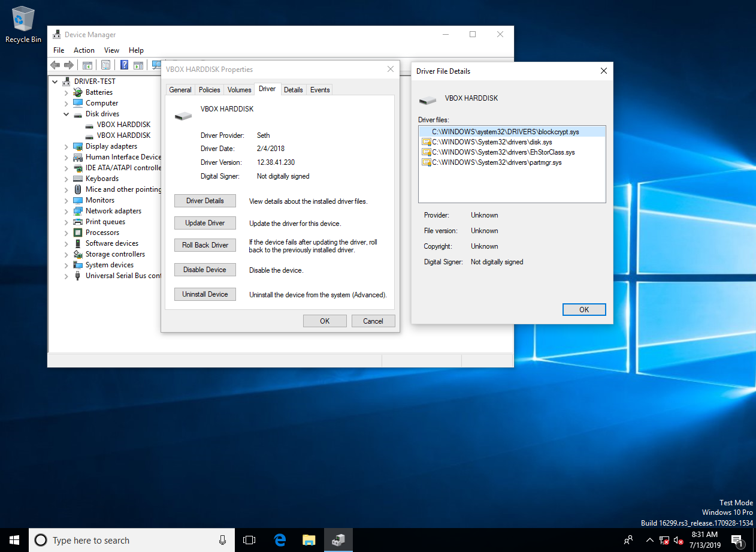Click the blue Help question mark toolbar icon
Screen dimensions: 756x552
click(125, 65)
